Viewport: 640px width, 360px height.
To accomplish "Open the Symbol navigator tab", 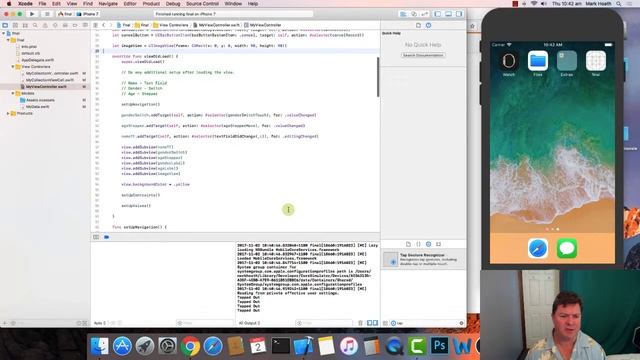I will click(25, 25).
